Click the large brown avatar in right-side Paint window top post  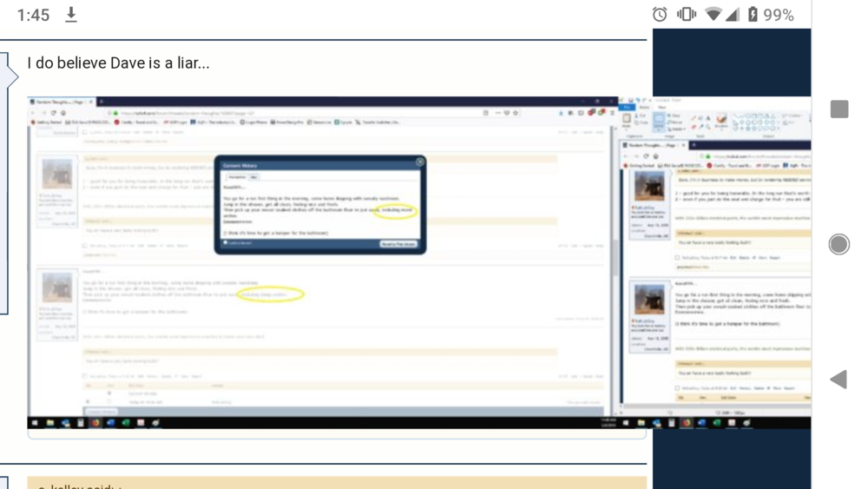648,186
